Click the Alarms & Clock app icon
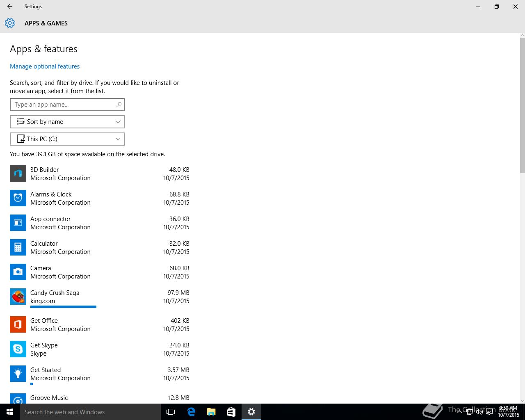 point(18,198)
